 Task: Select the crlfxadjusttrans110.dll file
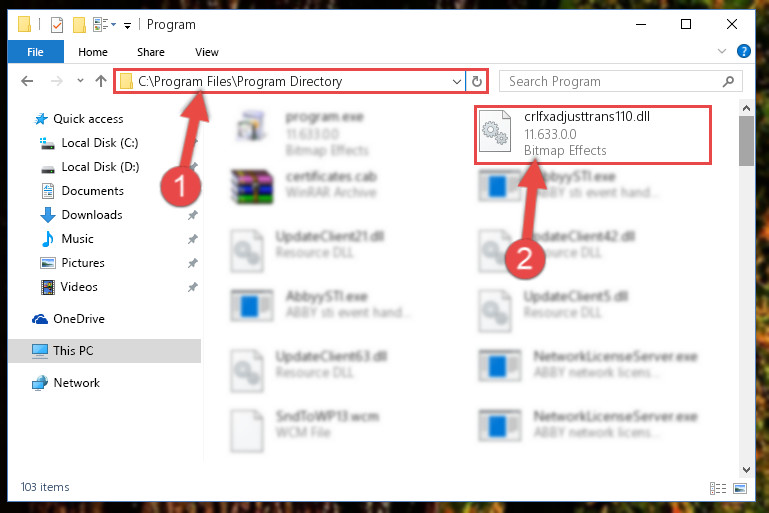pos(592,134)
